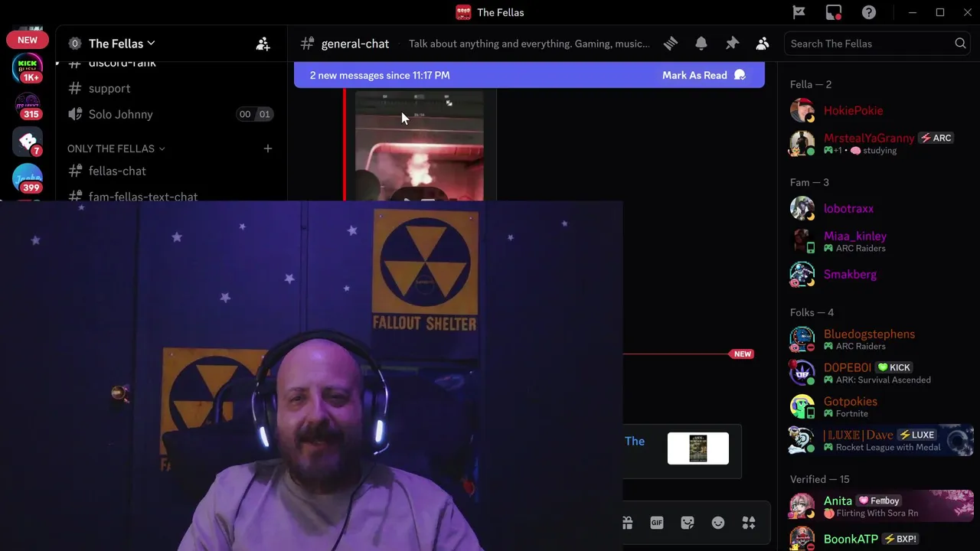Minimize the Discord window
The width and height of the screenshot is (980, 551).
[x=913, y=12]
